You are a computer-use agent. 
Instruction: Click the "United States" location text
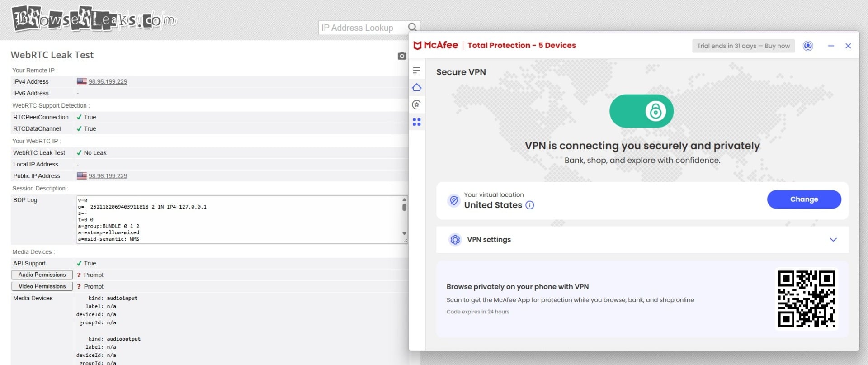493,205
